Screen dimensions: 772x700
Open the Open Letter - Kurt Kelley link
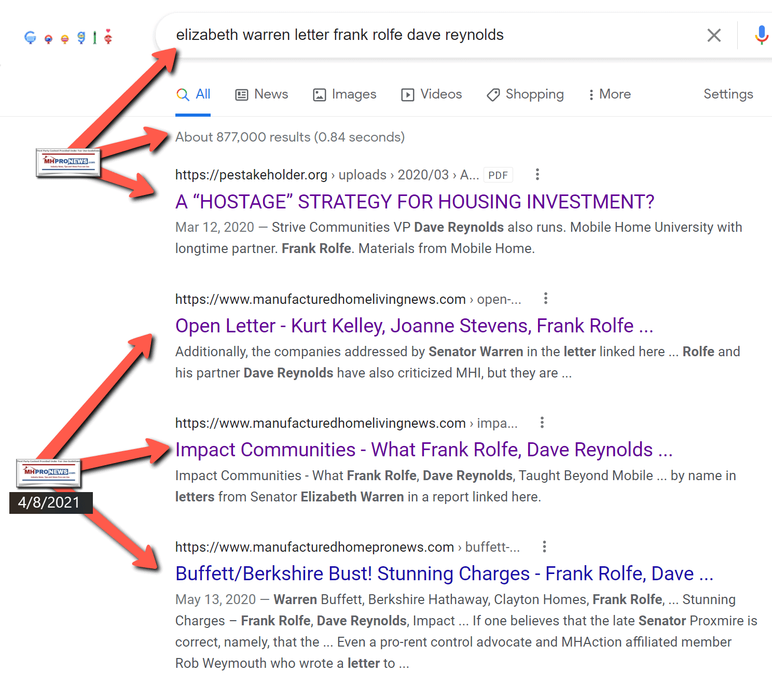[x=414, y=326]
